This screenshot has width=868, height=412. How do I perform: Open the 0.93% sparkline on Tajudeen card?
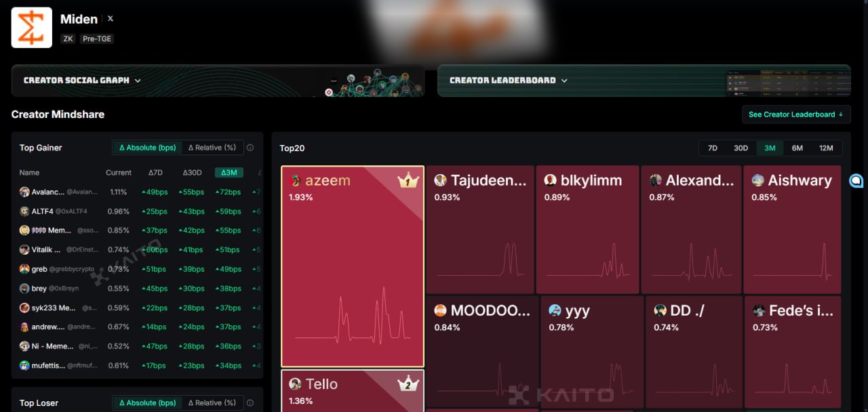[481, 260]
